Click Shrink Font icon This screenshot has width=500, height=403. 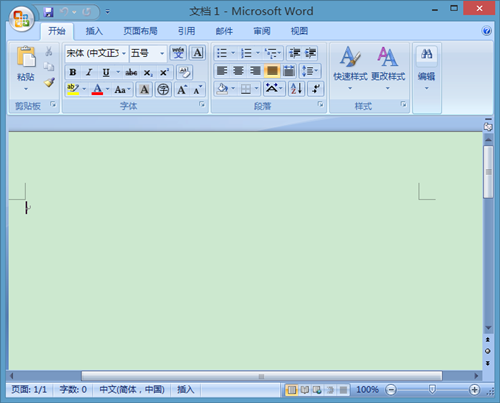(198, 89)
